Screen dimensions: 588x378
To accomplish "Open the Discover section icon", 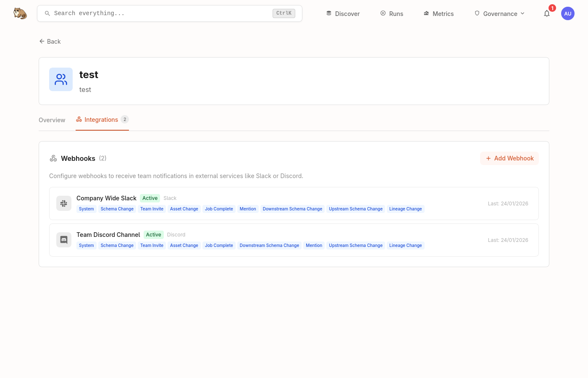I will pyautogui.click(x=328, y=13).
